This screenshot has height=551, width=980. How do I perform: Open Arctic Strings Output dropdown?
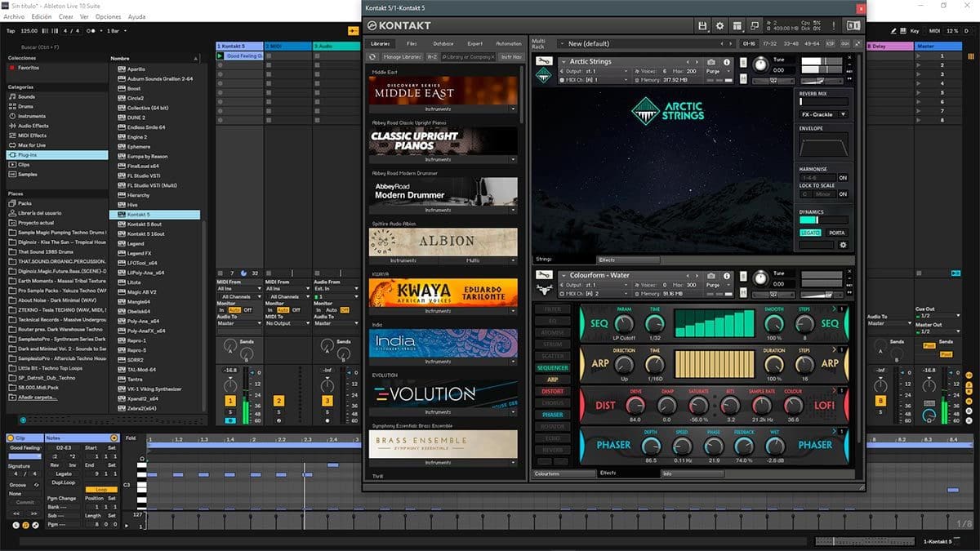pos(595,71)
